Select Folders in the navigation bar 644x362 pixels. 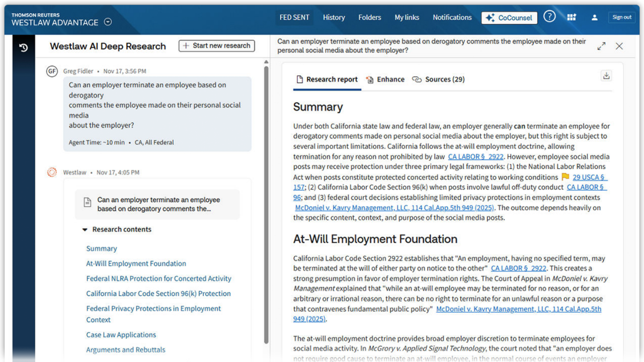[x=369, y=17]
